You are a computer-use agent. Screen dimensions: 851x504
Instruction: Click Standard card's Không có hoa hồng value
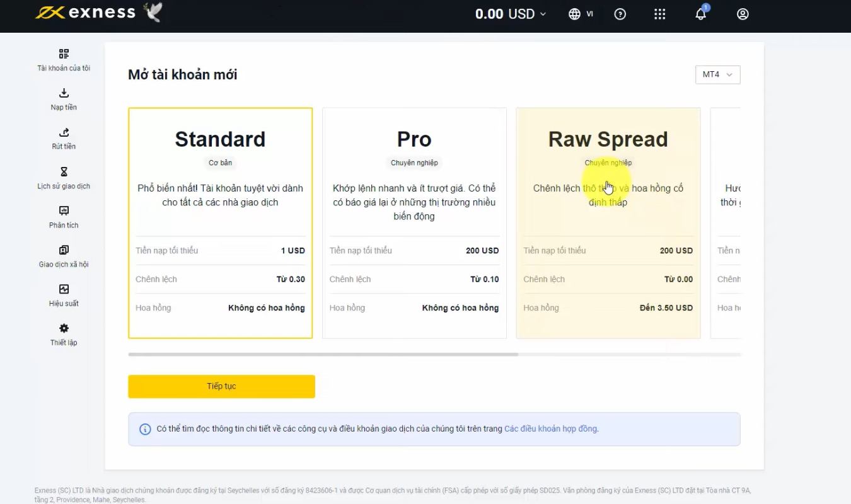(x=267, y=308)
